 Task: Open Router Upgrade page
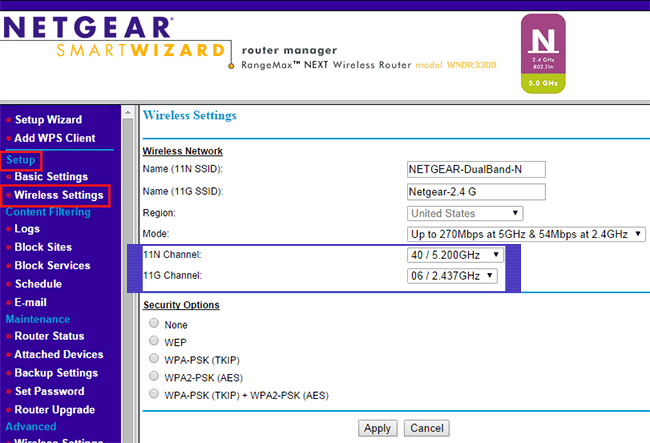pyautogui.click(x=55, y=410)
